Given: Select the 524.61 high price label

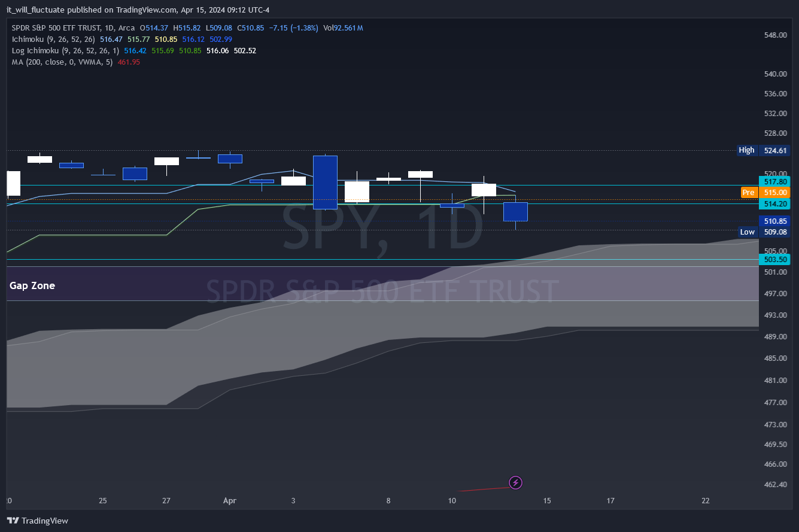Looking at the screenshot, I should 775,150.
